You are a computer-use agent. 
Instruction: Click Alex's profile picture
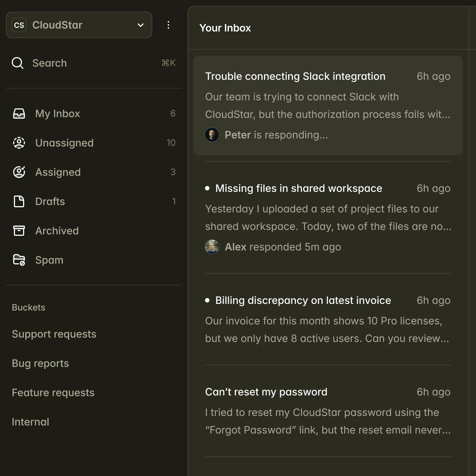coord(212,247)
